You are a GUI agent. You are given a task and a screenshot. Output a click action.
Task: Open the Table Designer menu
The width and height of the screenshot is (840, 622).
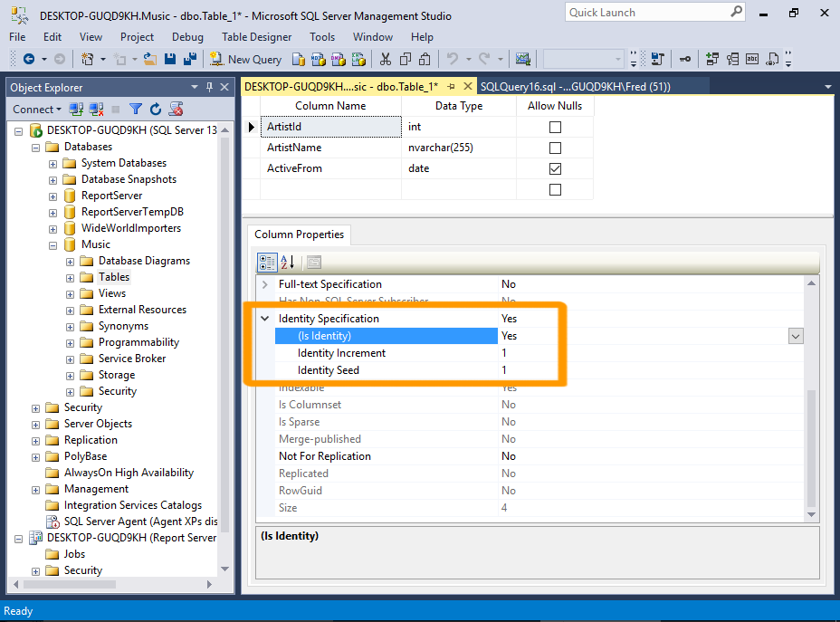(256, 37)
